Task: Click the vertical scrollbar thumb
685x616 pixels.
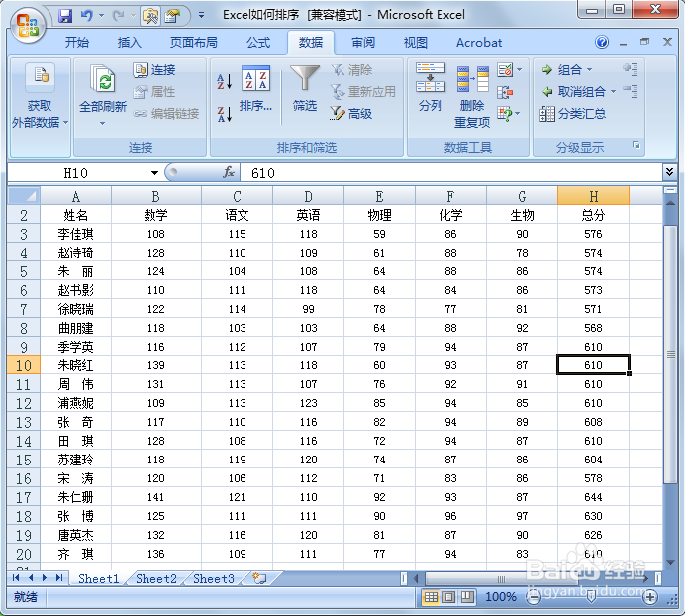Action: (x=670, y=355)
